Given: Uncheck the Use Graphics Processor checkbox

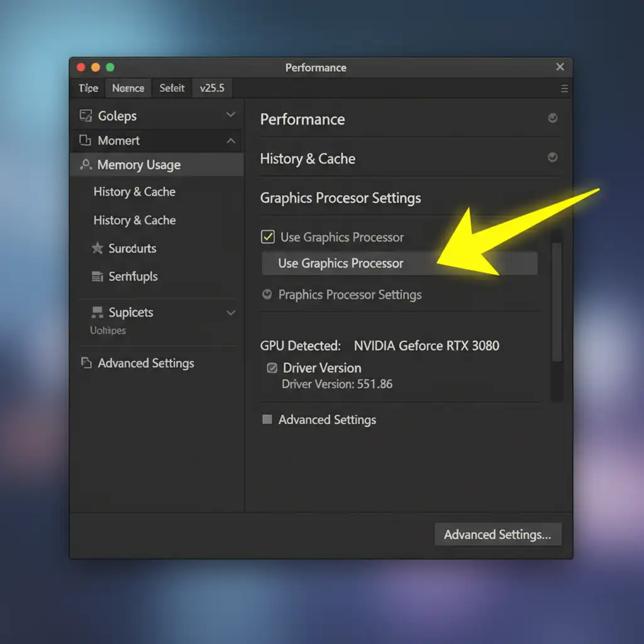Looking at the screenshot, I should click(x=267, y=237).
